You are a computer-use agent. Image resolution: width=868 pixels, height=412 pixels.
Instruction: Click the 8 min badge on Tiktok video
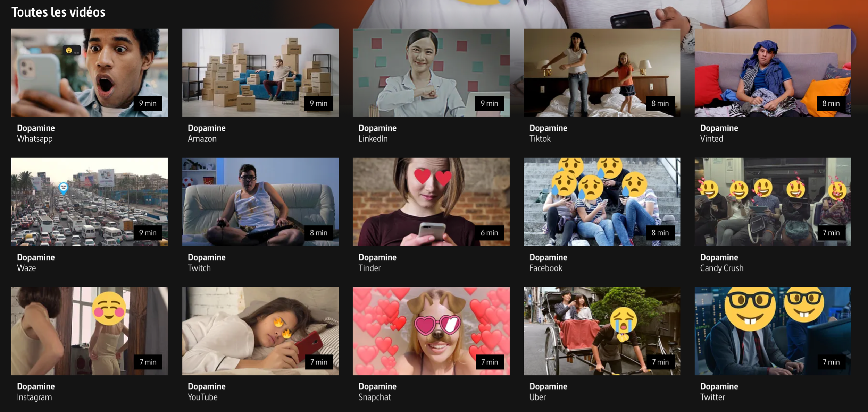[x=660, y=103]
